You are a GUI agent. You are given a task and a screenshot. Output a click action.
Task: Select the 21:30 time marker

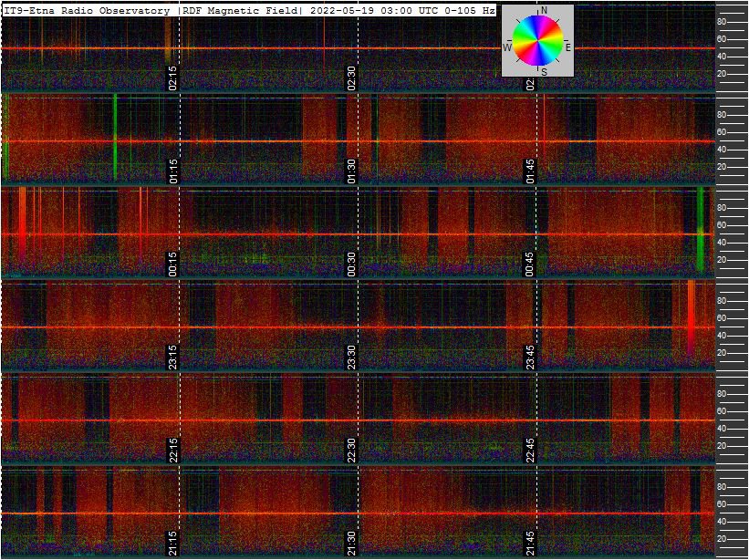click(351, 543)
